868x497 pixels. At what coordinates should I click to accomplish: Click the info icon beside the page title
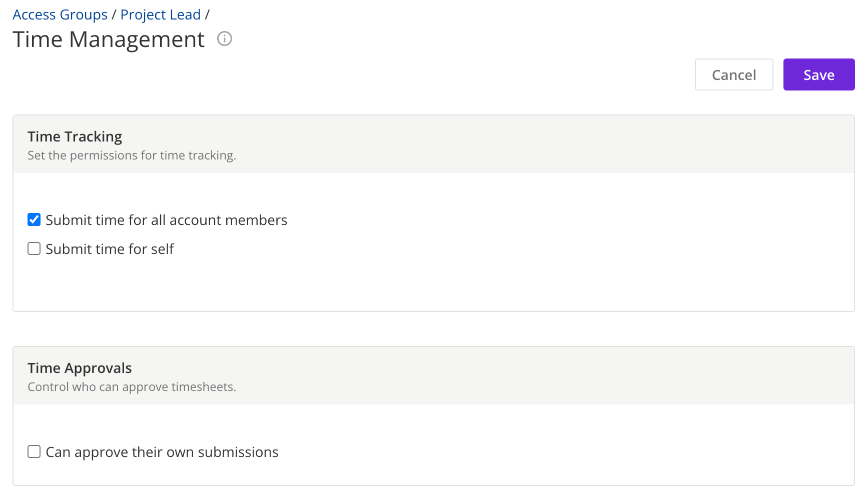tap(225, 38)
